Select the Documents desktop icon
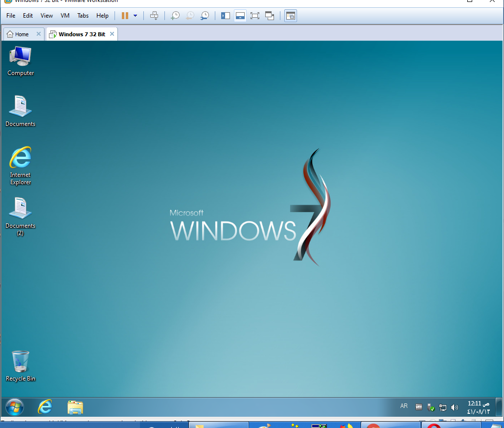504x428 pixels. (x=20, y=111)
